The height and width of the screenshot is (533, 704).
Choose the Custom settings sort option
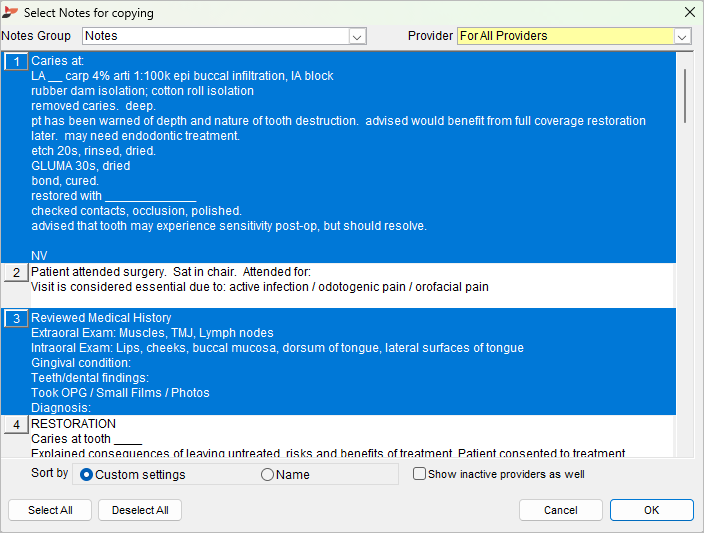tap(132, 475)
